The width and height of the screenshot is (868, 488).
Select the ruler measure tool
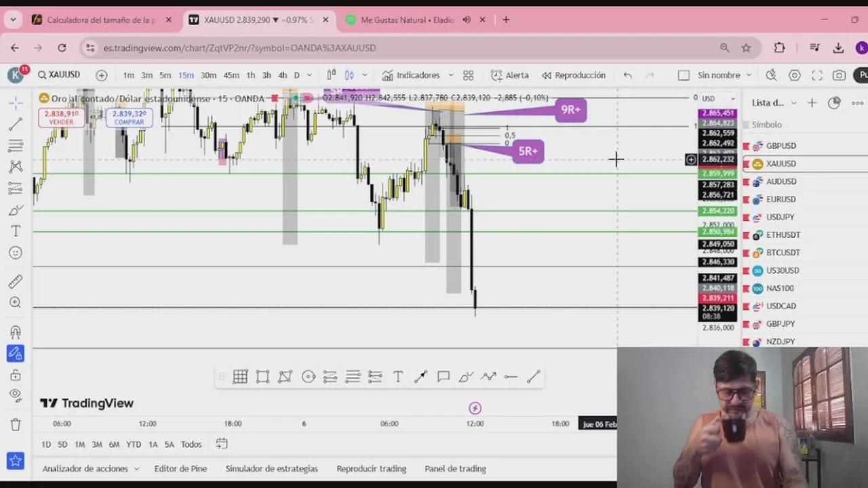click(x=16, y=281)
